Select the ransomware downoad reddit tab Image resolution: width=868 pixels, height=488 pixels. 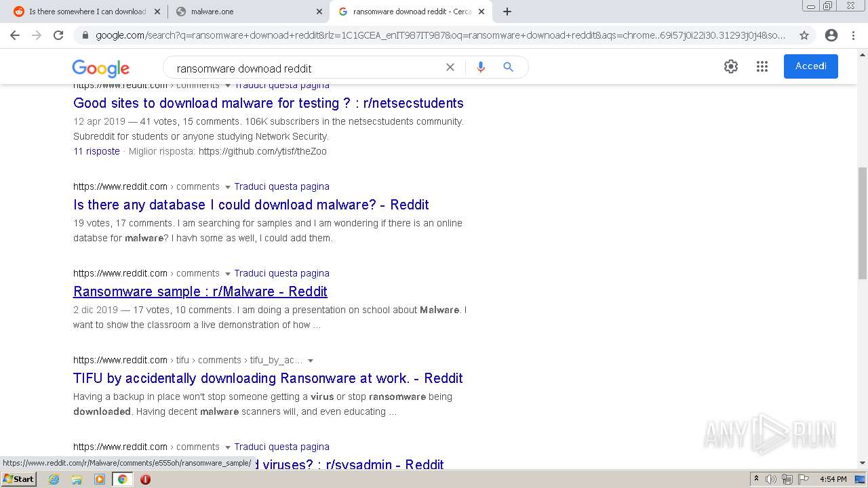tap(411, 12)
